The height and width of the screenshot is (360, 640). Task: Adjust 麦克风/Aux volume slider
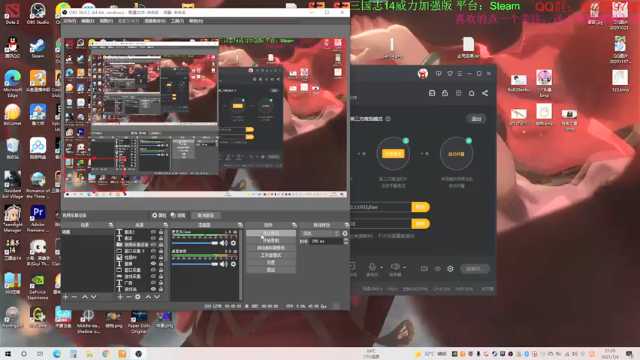(195, 243)
